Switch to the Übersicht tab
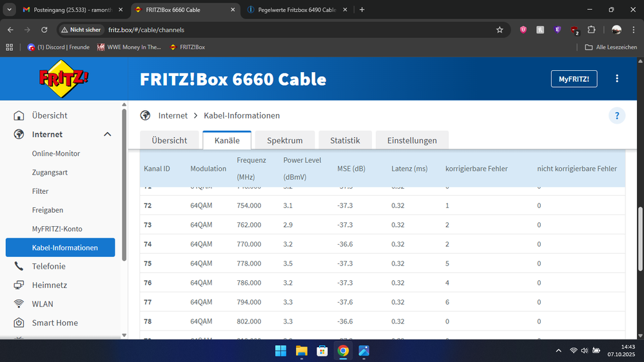644x362 pixels. click(169, 140)
